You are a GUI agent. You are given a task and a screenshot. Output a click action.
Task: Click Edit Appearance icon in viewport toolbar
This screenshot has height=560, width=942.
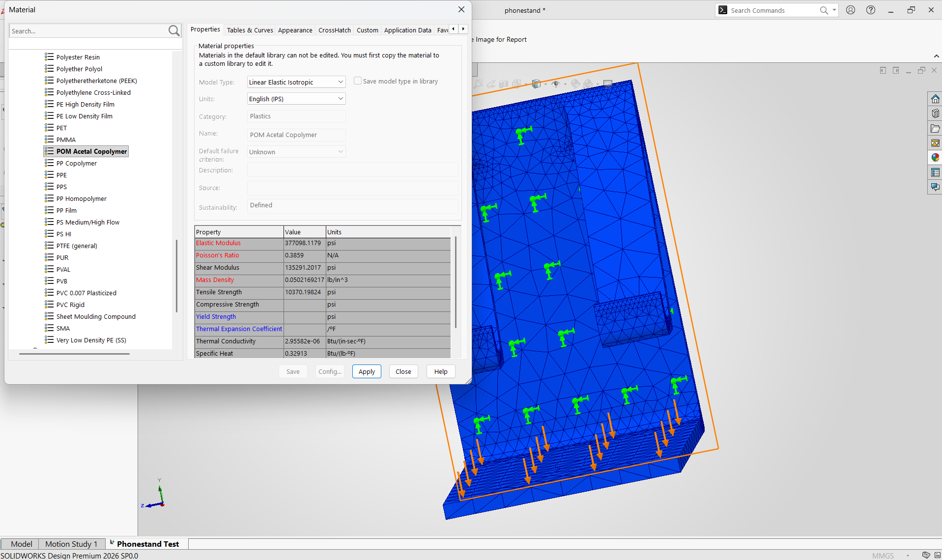[575, 84]
